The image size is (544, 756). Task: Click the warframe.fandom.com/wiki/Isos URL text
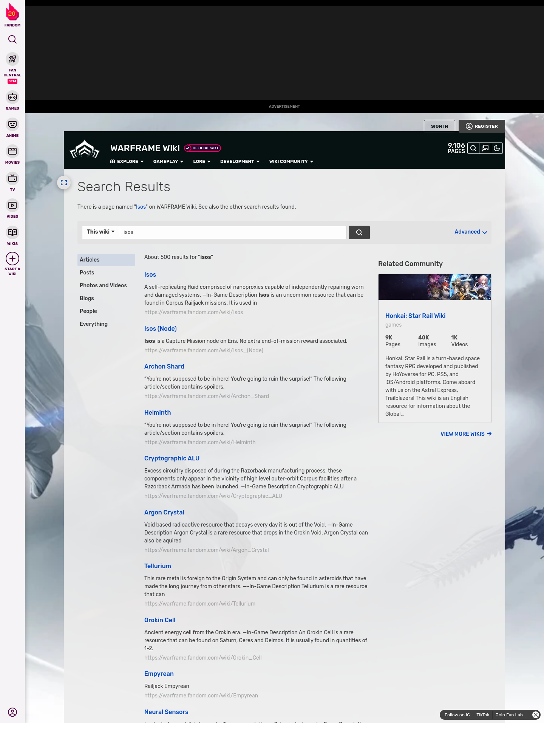click(x=193, y=312)
